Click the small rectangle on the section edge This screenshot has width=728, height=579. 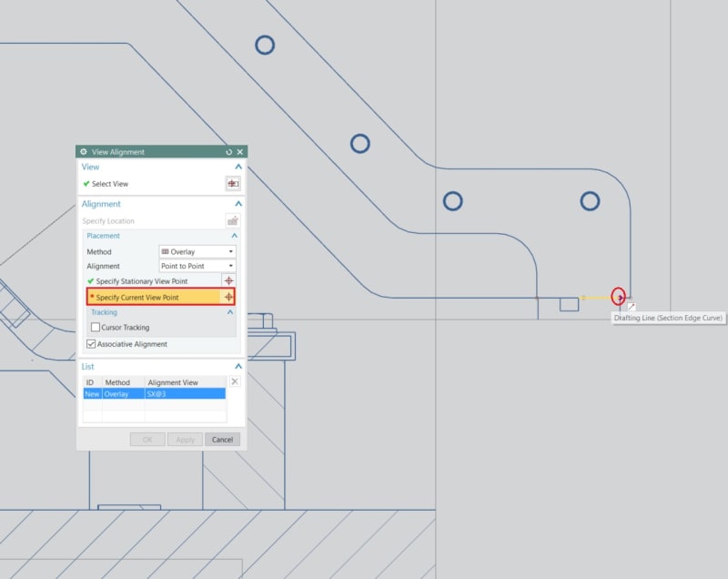pos(570,305)
